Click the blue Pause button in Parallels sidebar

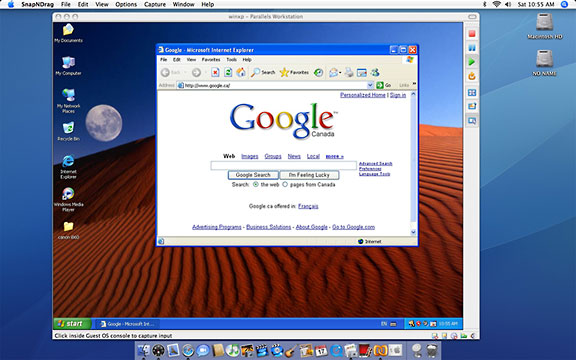(472, 48)
